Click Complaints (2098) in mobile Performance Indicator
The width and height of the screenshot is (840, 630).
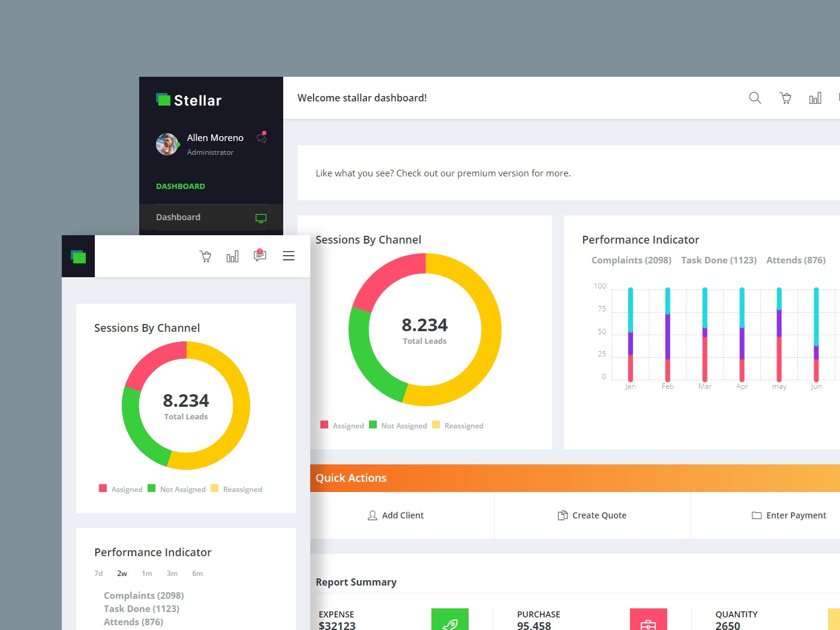pyautogui.click(x=144, y=596)
